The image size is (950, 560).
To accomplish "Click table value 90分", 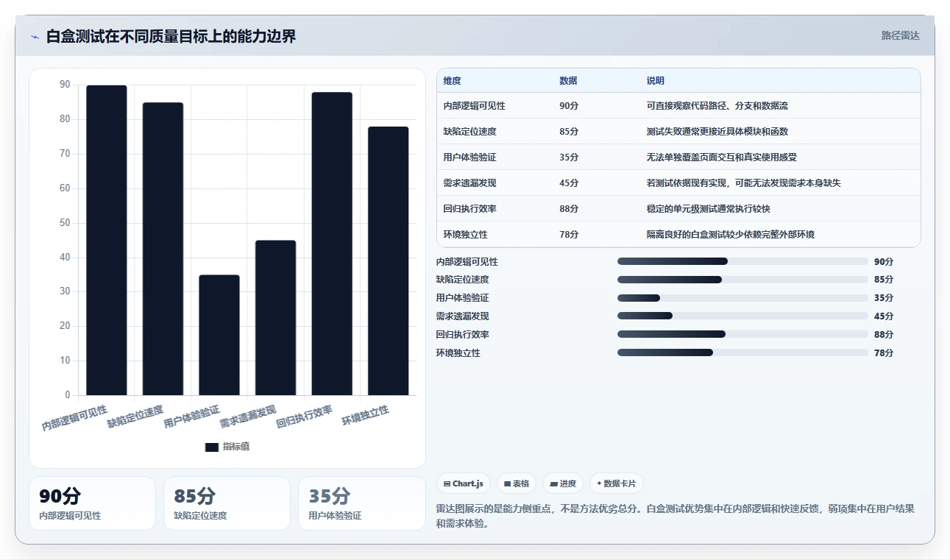I will (569, 106).
